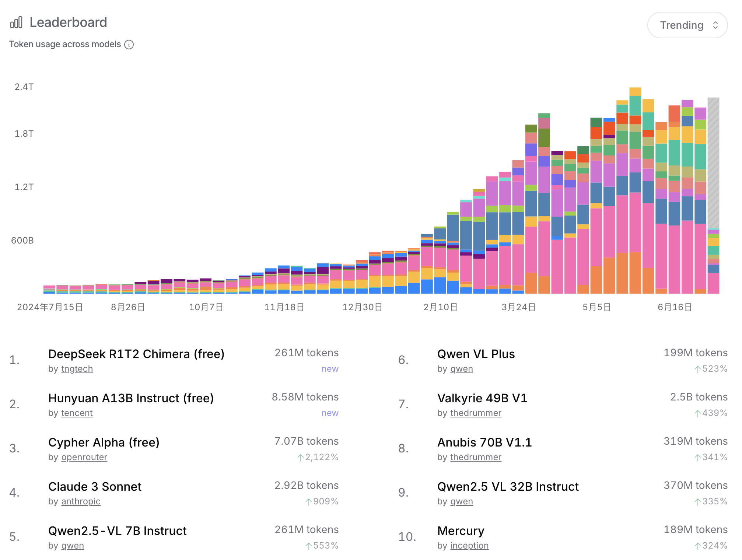Select Claude 3 Sonnet model entry
The image size is (742, 560).
95,487
